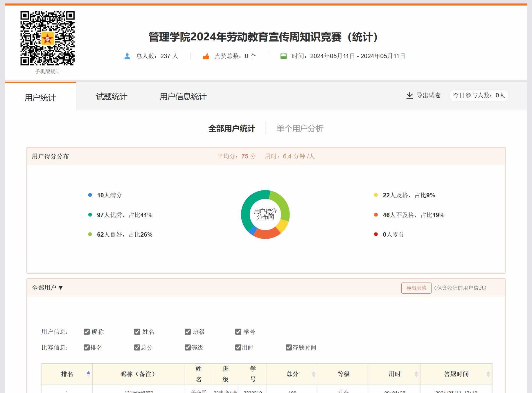532x393 pixels.
Task: Sort table by 总分 column arrows
Action: 314,374
